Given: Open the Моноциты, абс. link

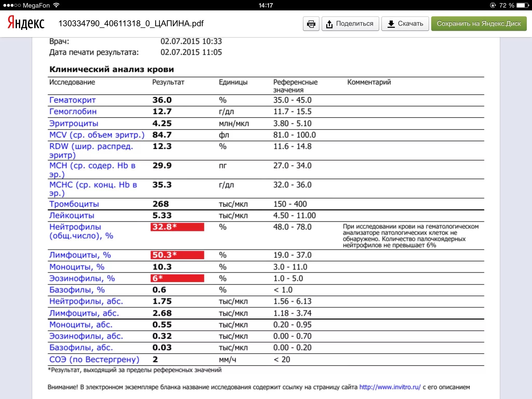Looking at the screenshot, I should tap(81, 324).
